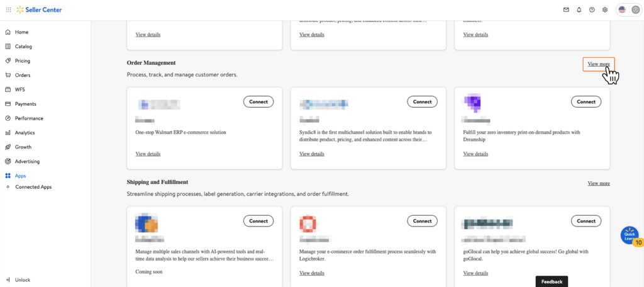Viewport: 644px width, 287px height.
Task: Click the Order Management heading
Action: pos(151,63)
